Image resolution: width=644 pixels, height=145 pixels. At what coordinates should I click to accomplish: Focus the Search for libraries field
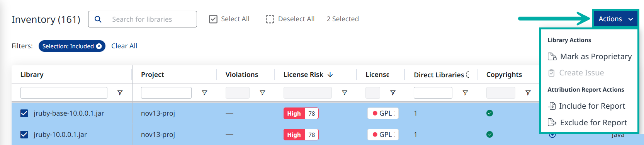click(143, 19)
